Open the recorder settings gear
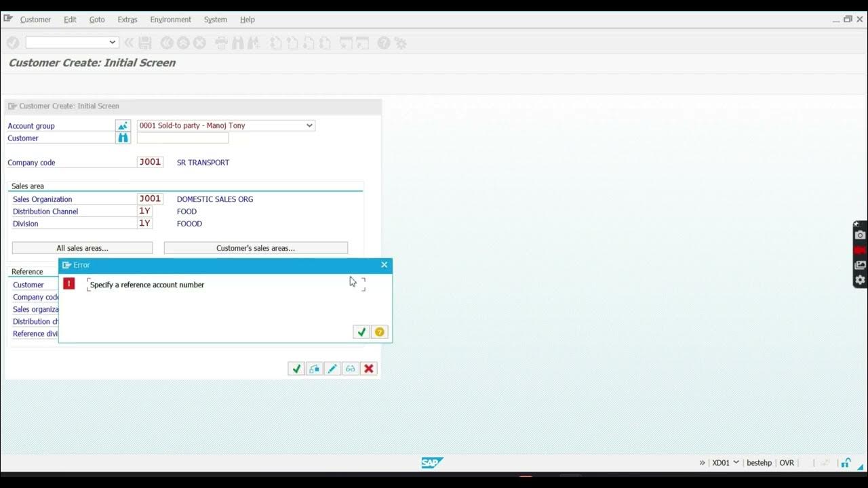Viewport: 868px width, 488px height. click(861, 280)
